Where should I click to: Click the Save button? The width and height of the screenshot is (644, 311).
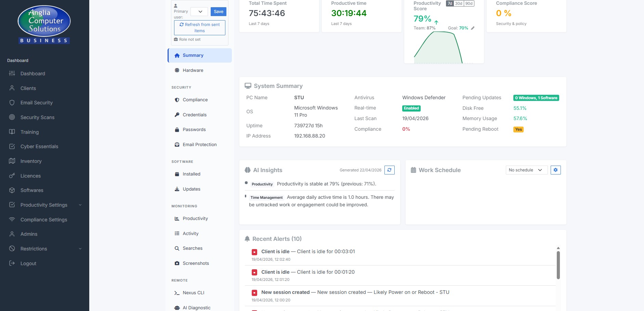[x=218, y=11]
